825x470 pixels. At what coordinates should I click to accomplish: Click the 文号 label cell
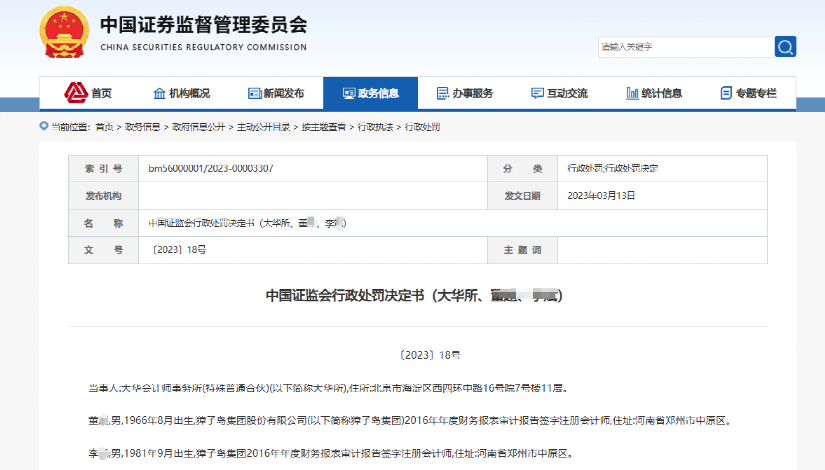point(104,250)
